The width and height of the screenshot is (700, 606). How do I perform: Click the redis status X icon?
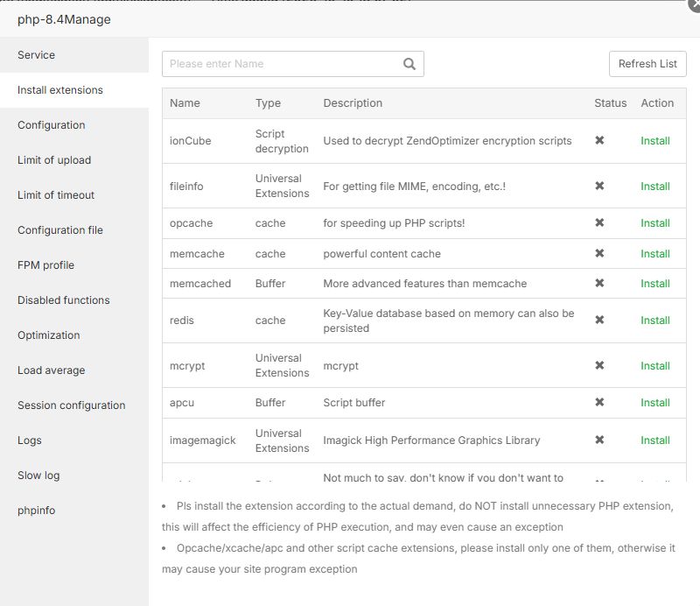(599, 320)
